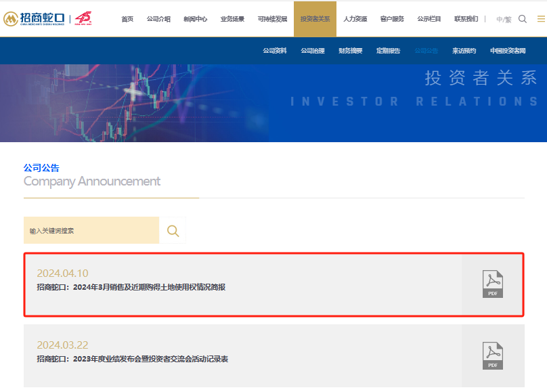Open 定期报告 submenu item
The width and height of the screenshot is (547, 392).
pos(389,51)
